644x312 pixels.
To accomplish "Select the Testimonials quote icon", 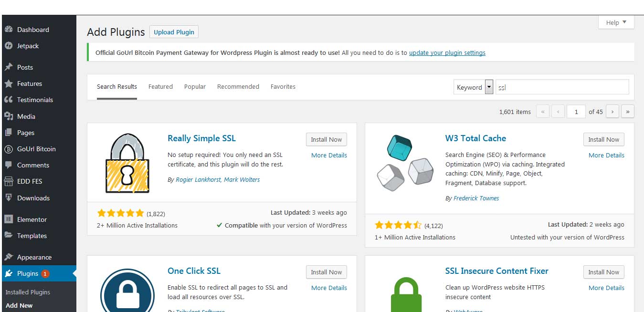I will [x=9, y=100].
